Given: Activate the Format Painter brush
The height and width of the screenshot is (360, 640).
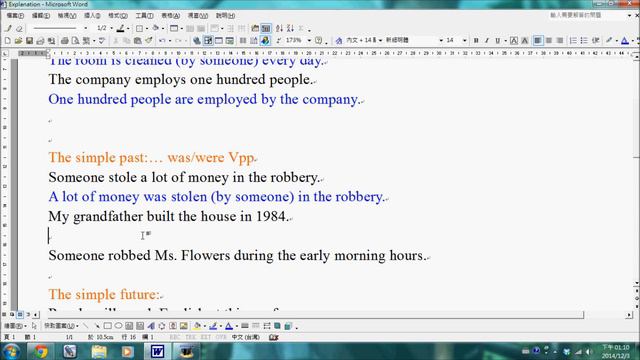Looking at the screenshot, I should pos(149,40).
